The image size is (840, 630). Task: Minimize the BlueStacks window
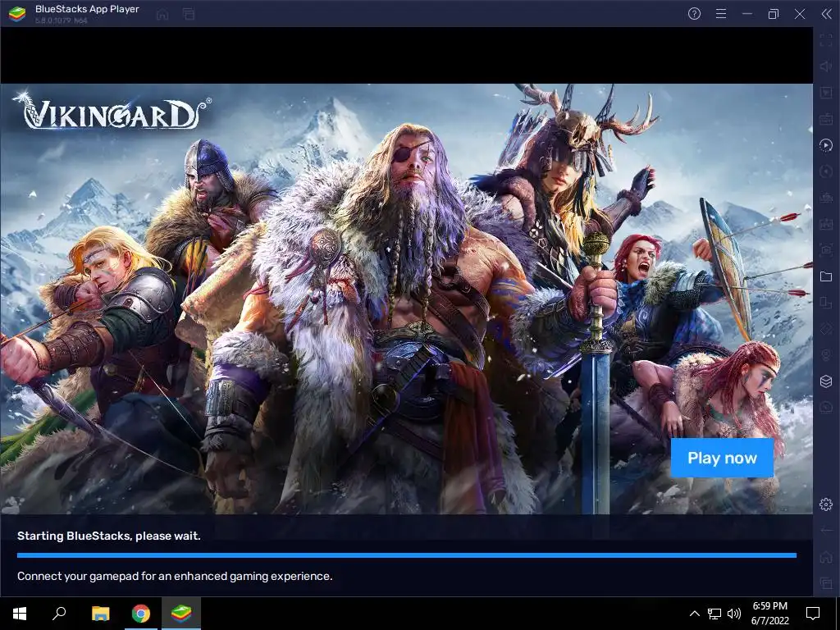pos(747,14)
